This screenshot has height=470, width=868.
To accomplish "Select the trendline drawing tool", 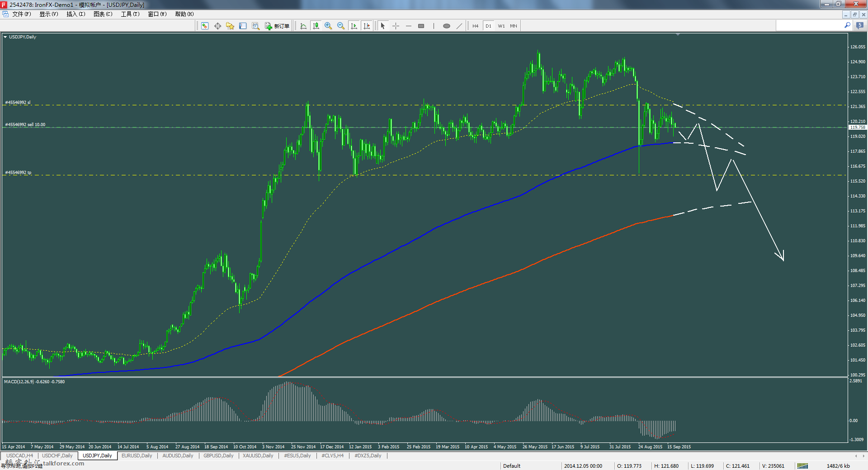I will tap(459, 26).
